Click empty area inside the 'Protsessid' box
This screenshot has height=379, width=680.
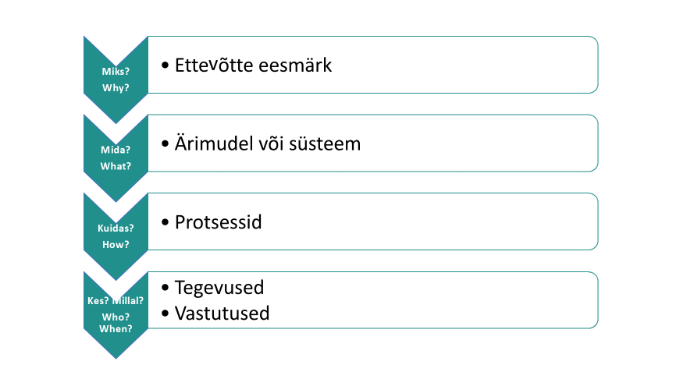pos(429,222)
